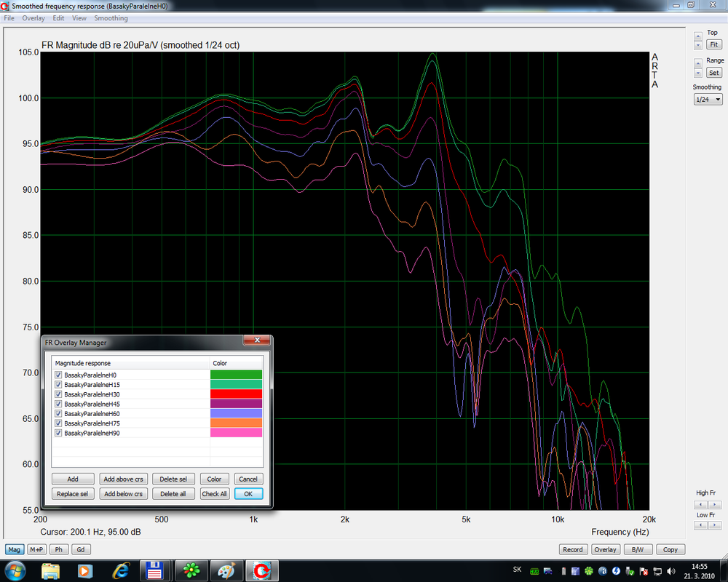Open Action Center flag tray icon
Image resolution: width=728 pixels, height=582 pixels.
[644, 571]
